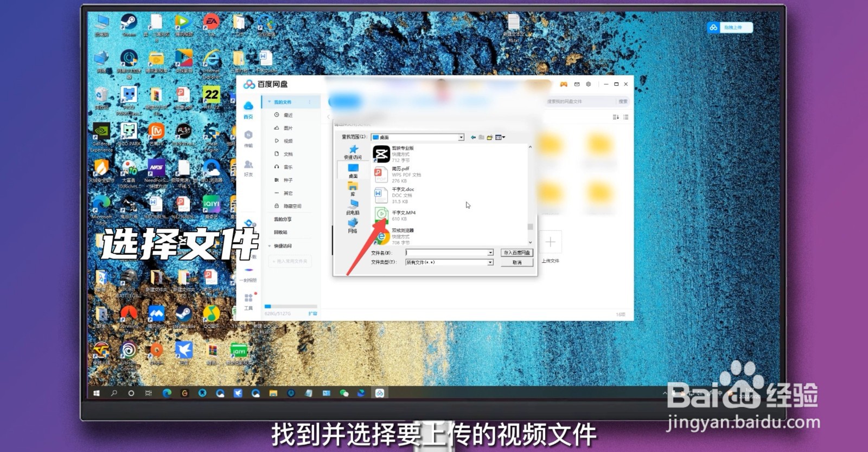Open the settings gear icon in Netdisk title bar
This screenshot has height=452, width=868.
[x=589, y=84]
